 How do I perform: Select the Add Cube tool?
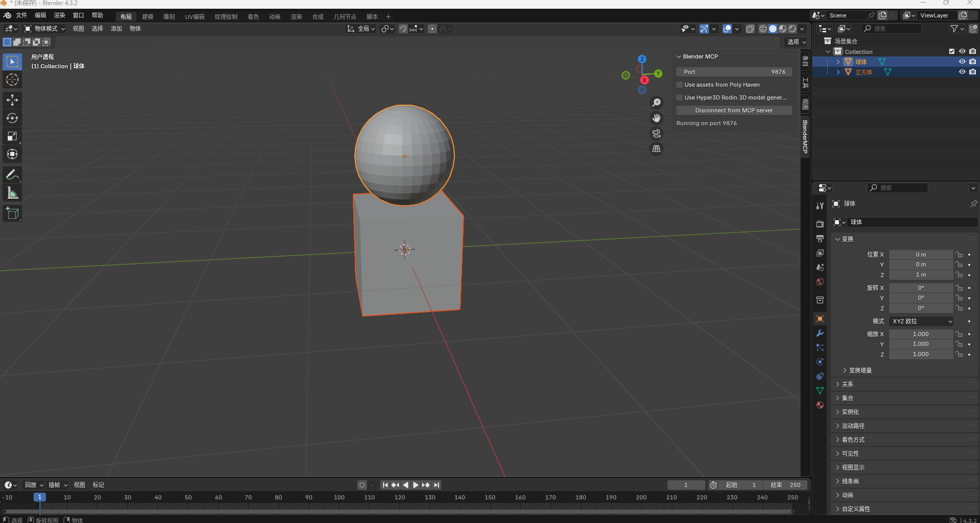[x=12, y=213]
